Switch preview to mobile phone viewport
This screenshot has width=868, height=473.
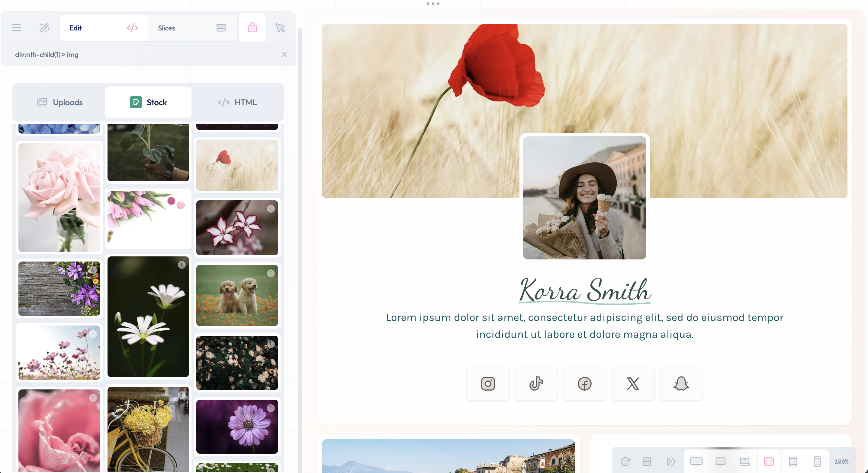point(817,461)
